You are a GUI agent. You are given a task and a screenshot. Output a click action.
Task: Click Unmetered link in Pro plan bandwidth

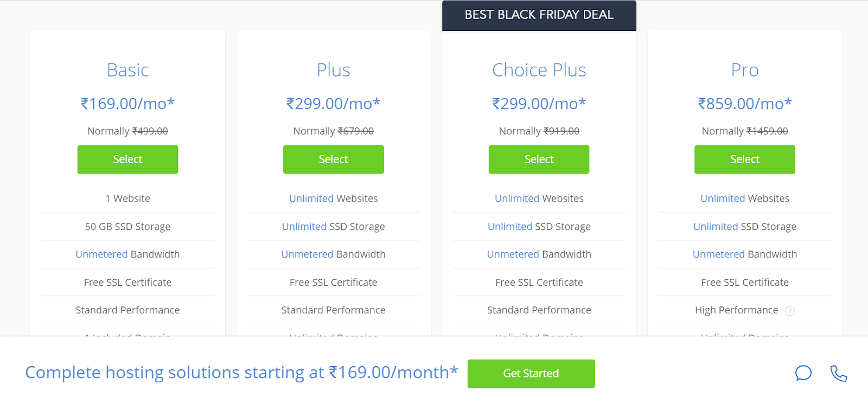pyautogui.click(x=718, y=254)
